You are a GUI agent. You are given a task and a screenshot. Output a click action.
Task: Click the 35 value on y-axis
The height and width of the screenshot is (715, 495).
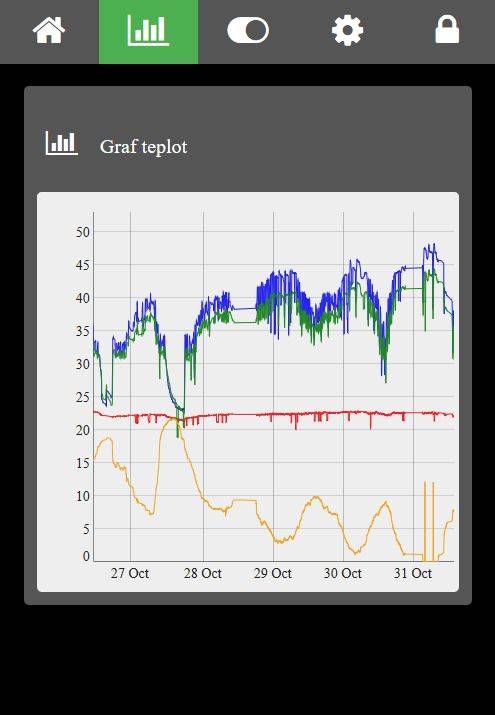click(83, 331)
